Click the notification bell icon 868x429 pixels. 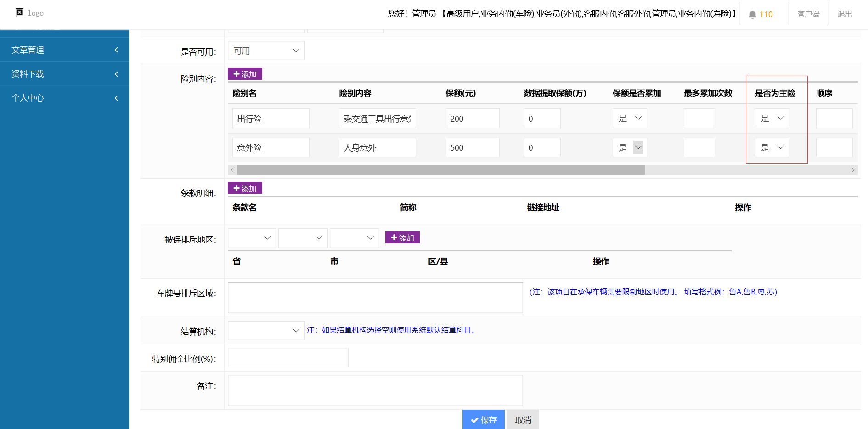752,15
